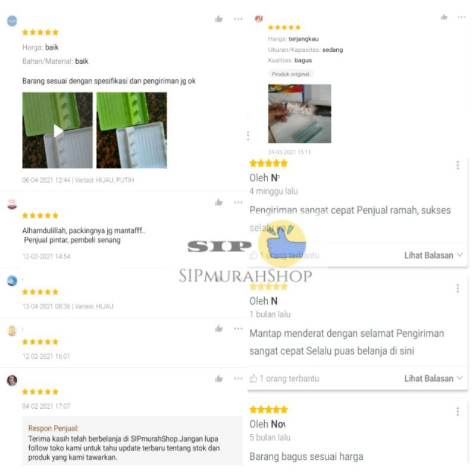Select the five-star rating on 13-04-2021 review
Image resolution: width=476 pixels, height=476 pixels.
point(40,292)
